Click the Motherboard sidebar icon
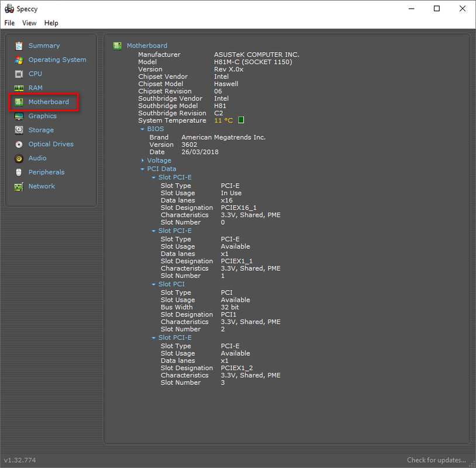This screenshot has width=476, height=468. point(19,102)
